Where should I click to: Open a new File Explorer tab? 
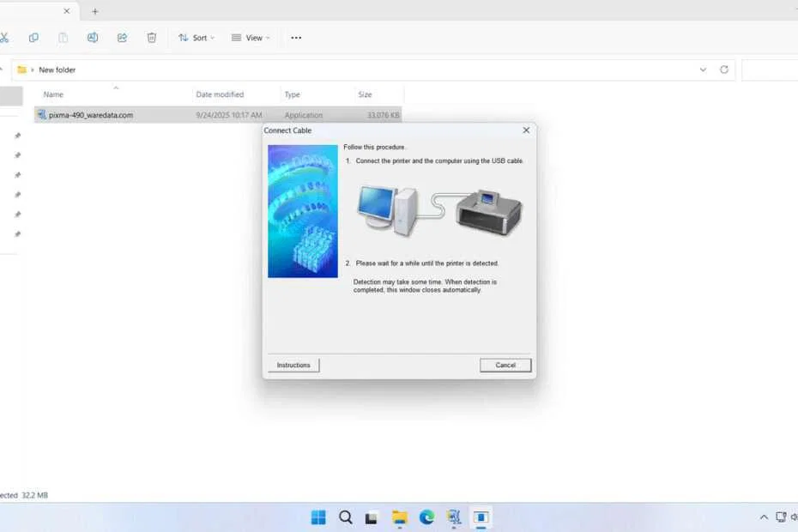[94, 11]
